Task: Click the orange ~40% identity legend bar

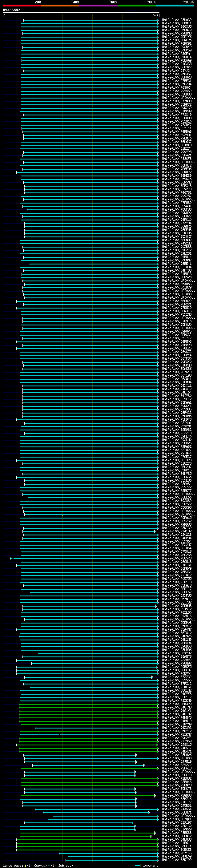Action: (x=60, y=6)
